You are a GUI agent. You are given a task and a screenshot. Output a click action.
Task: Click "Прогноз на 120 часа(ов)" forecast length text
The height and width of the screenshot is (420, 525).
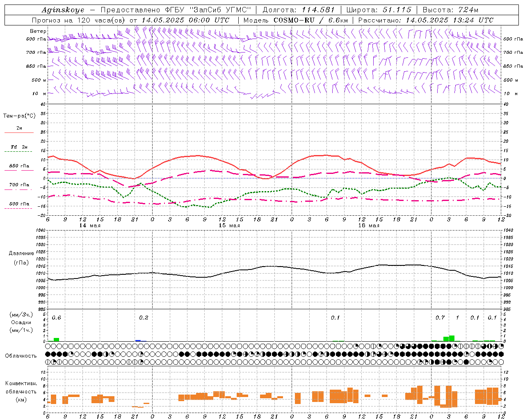(79, 20)
